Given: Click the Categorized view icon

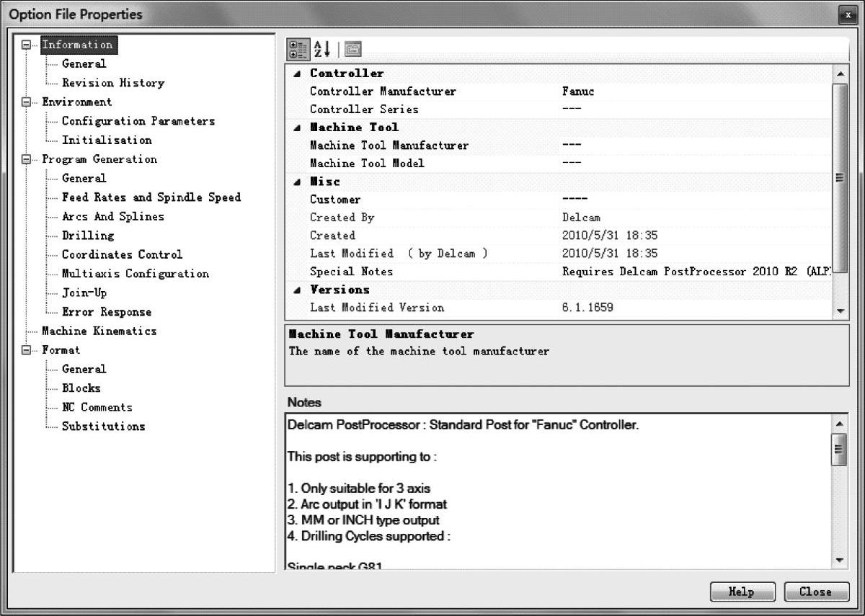Looking at the screenshot, I should pos(297,49).
